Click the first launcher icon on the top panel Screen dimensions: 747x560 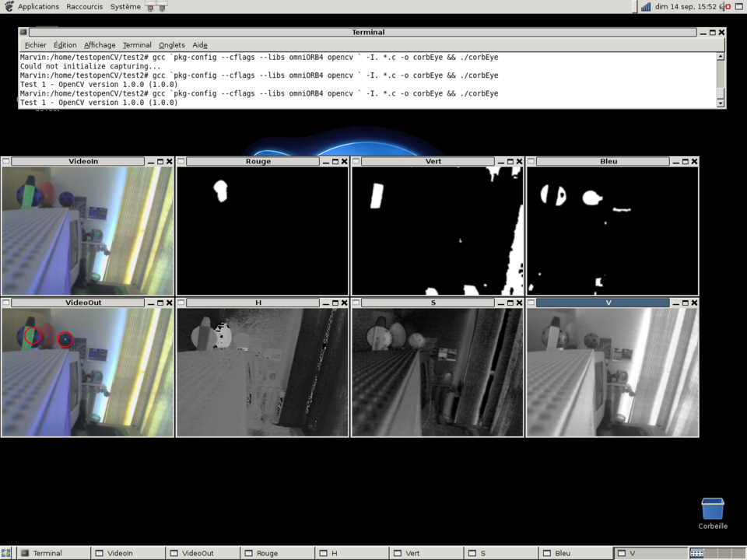click(149, 6)
